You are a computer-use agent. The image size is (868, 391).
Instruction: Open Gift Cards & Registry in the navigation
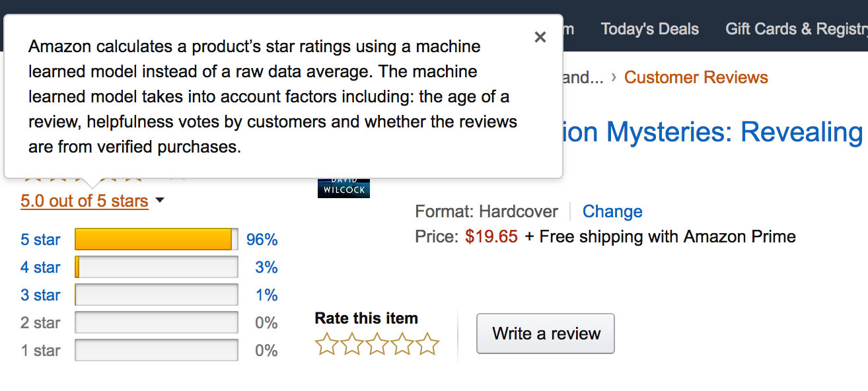797,29
